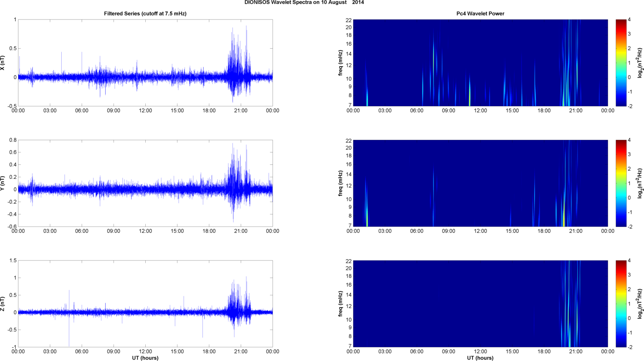Click the Z (nT) axis label
Viewport: 644px width, 361px height.
click(3, 304)
